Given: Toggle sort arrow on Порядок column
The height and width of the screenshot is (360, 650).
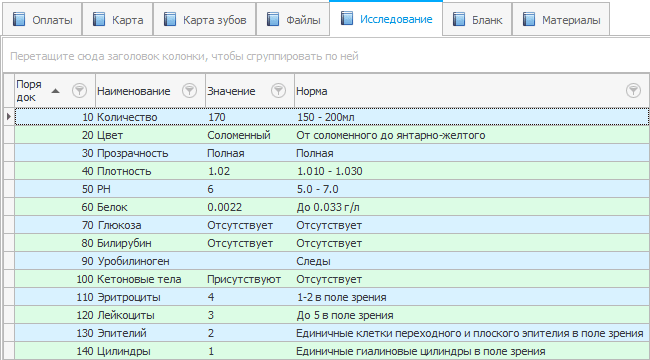Looking at the screenshot, I should pyautogui.click(x=55, y=91).
